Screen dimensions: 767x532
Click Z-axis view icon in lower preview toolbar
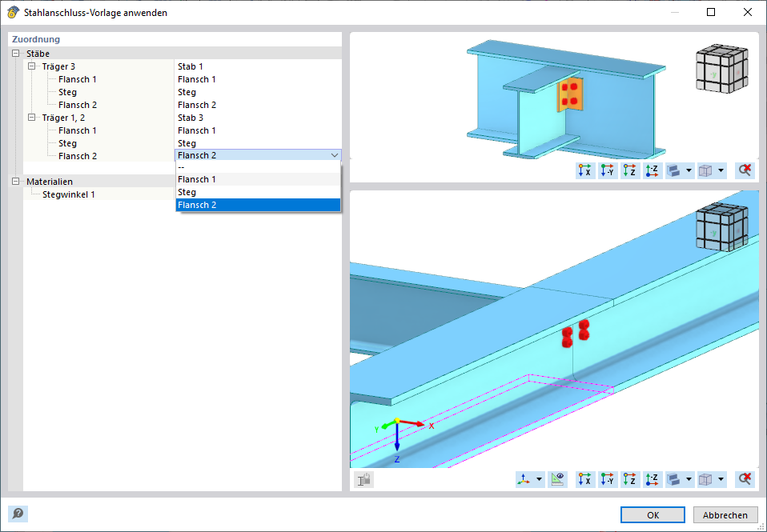point(630,479)
